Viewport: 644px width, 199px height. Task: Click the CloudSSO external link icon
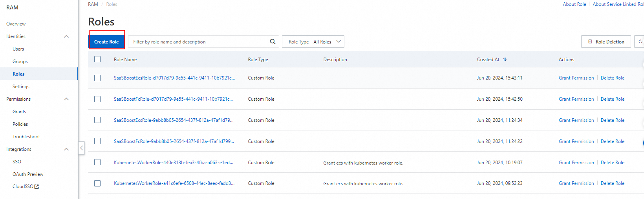37,187
